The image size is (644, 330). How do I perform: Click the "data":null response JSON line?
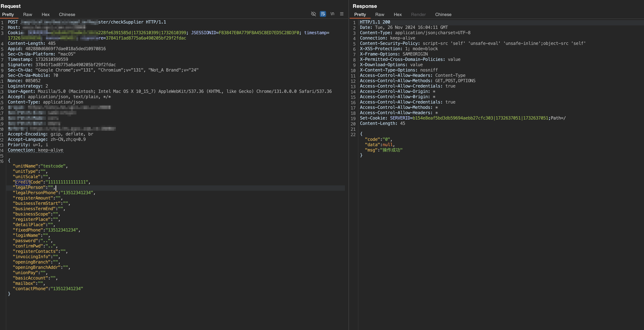(x=380, y=145)
